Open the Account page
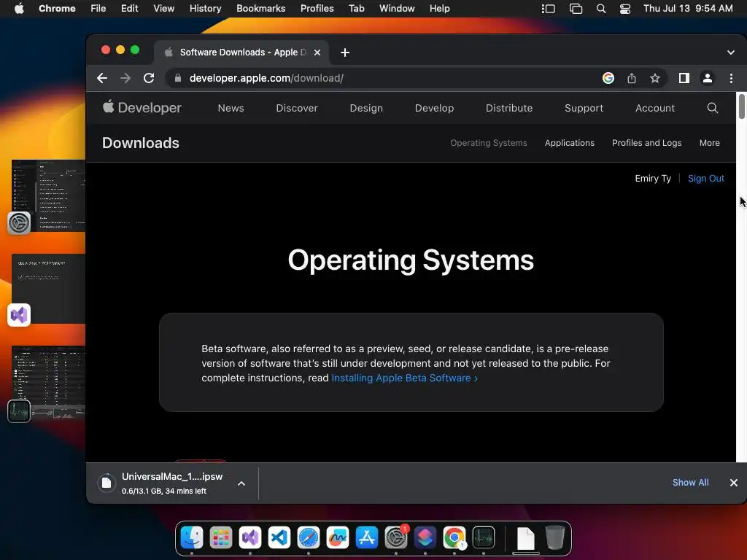 (654, 108)
